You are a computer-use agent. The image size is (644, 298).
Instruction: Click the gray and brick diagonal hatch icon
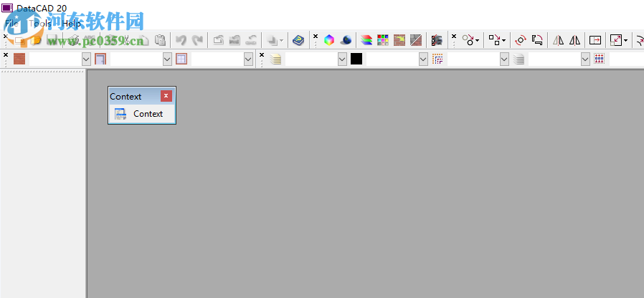coord(416,40)
